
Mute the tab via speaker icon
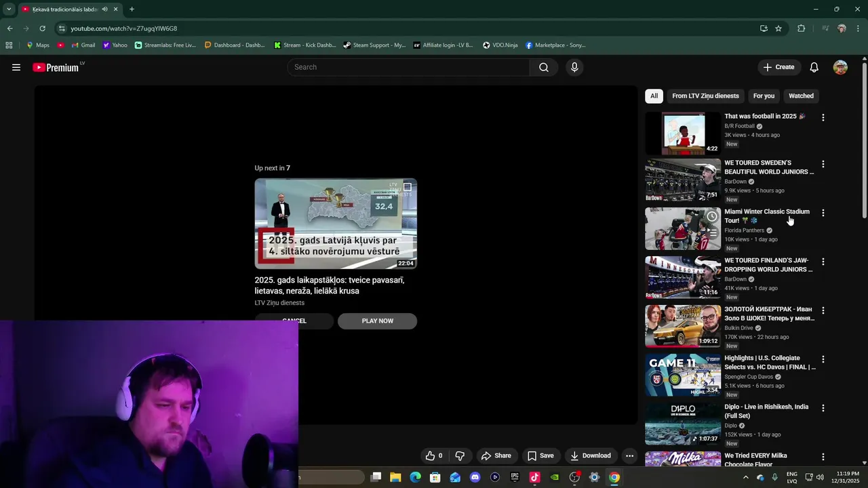tap(104, 9)
